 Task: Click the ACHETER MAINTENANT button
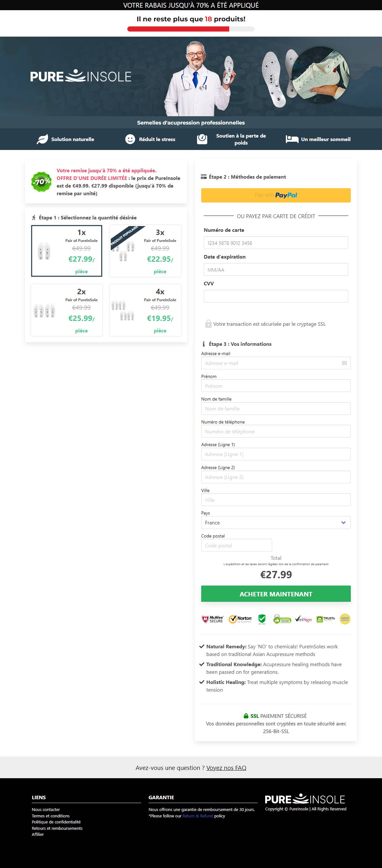pyautogui.click(x=276, y=594)
